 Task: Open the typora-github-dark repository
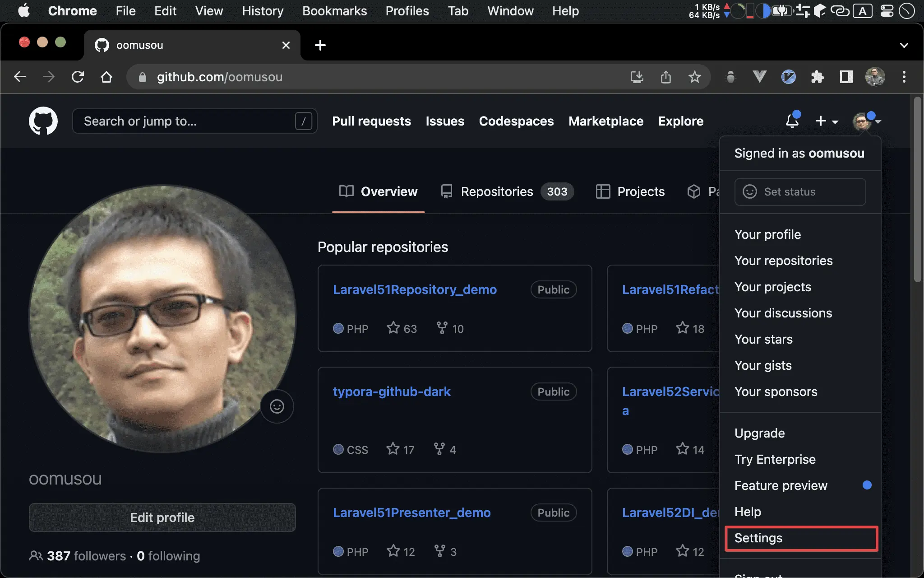tap(392, 392)
